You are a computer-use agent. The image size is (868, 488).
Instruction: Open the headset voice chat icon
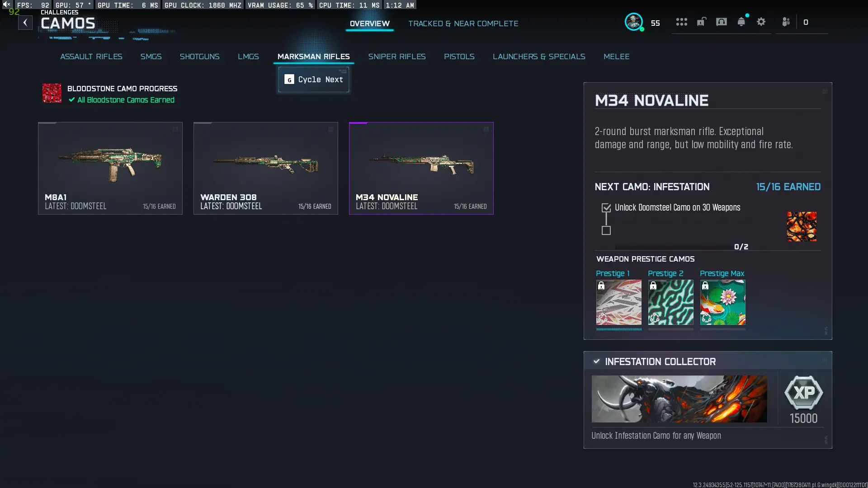point(721,22)
